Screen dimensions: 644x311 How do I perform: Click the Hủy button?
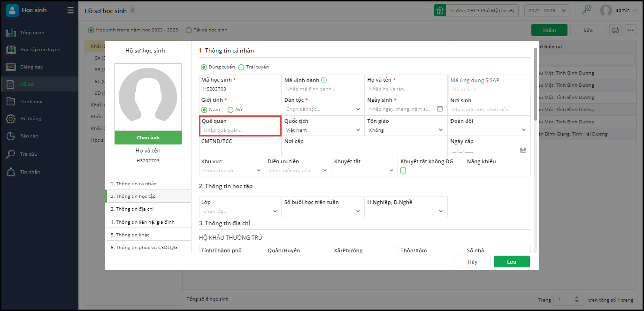tap(473, 262)
